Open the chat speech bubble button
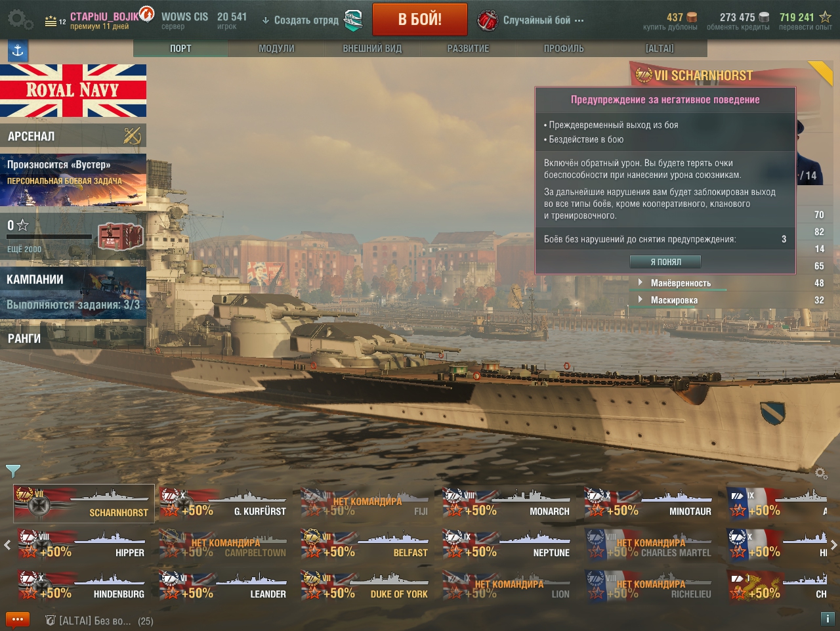Viewport: 840px width, 631px height. [x=18, y=619]
